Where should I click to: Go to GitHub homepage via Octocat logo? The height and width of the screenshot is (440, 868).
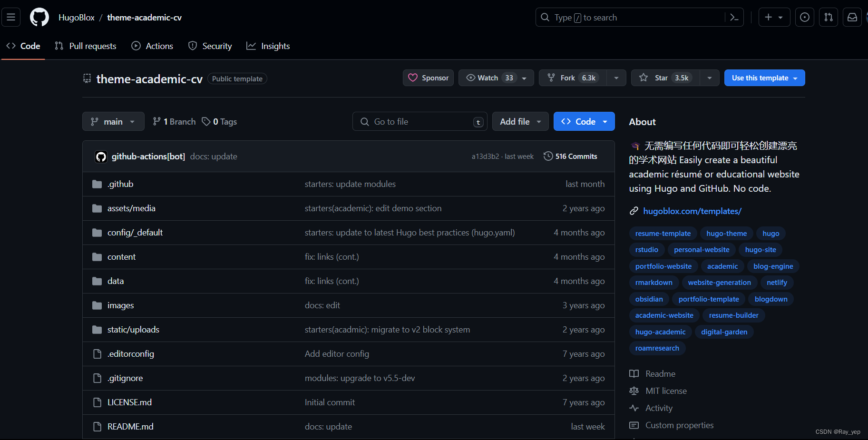click(x=39, y=17)
